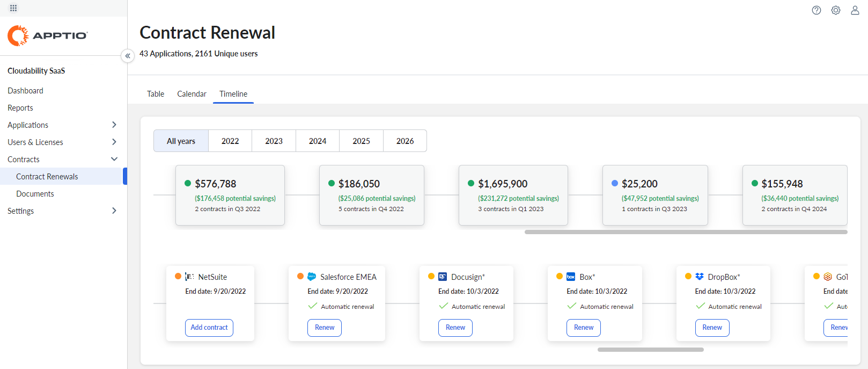The height and width of the screenshot is (369, 868).
Task: Filter timeline to year 2026
Action: tap(405, 141)
